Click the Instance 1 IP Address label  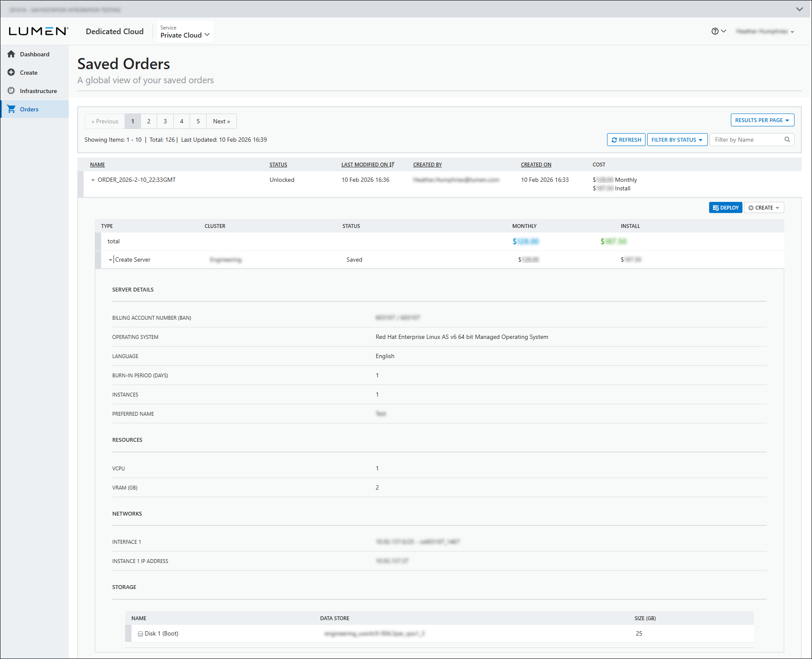tap(140, 561)
